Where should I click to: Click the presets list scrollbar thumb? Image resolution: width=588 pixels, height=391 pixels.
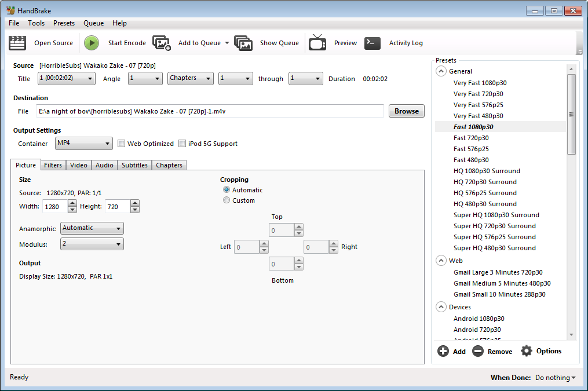pos(571,114)
